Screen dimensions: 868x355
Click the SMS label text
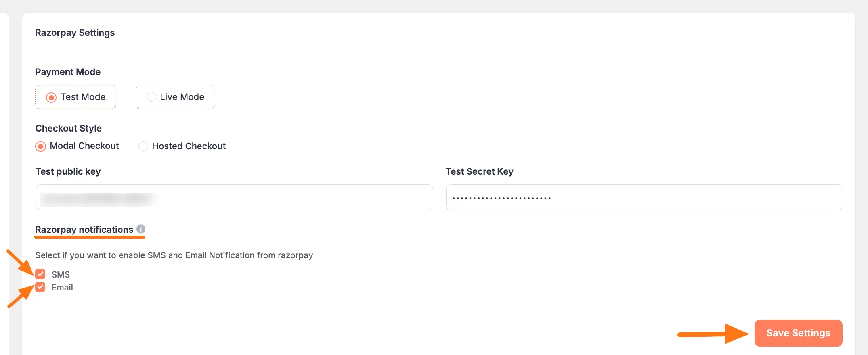tap(61, 275)
